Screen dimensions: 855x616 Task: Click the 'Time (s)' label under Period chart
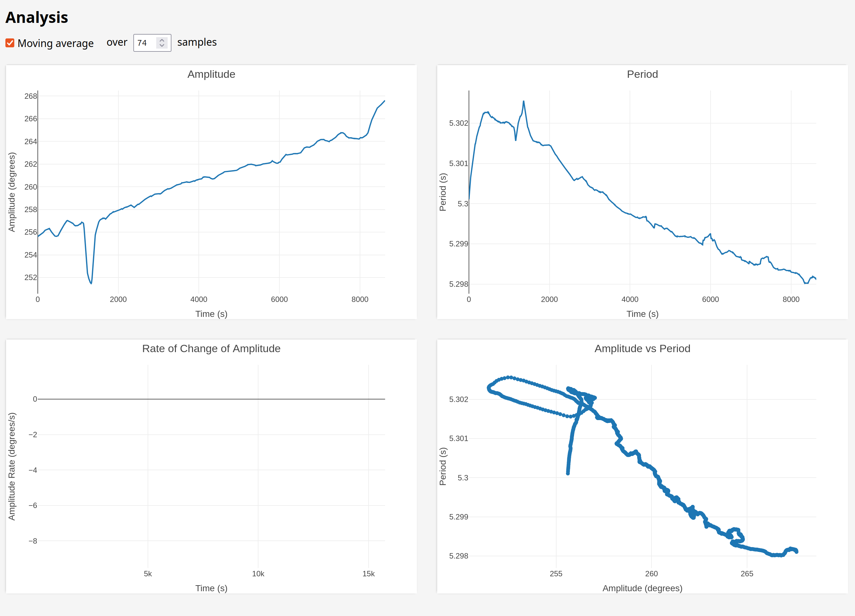642,314
